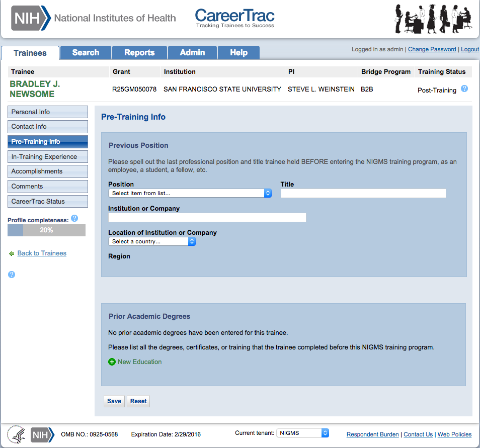Switch to the Search tab
The height and width of the screenshot is (448, 480).
coord(86,53)
